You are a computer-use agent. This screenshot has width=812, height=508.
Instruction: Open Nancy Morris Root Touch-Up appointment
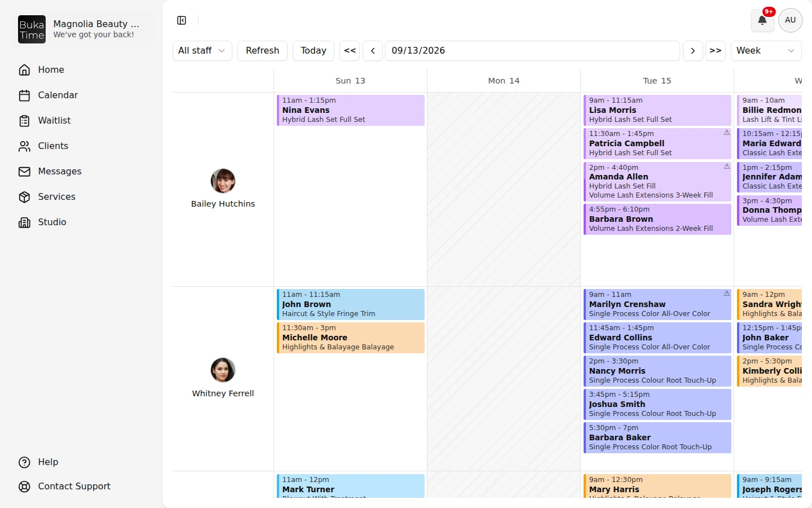(x=657, y=371)
